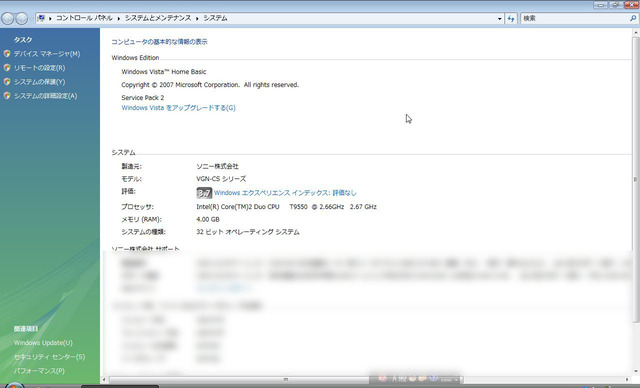Click the horizontal scrollbar right arrow
The width and height of the screenshot is (640, 388).
(627, 379)
